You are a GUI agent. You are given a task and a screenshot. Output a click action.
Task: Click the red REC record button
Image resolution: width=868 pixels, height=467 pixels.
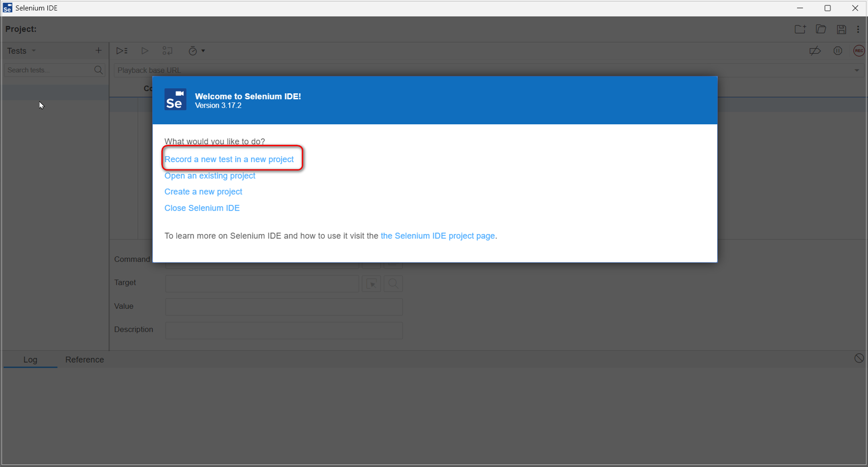click(859, 51)
